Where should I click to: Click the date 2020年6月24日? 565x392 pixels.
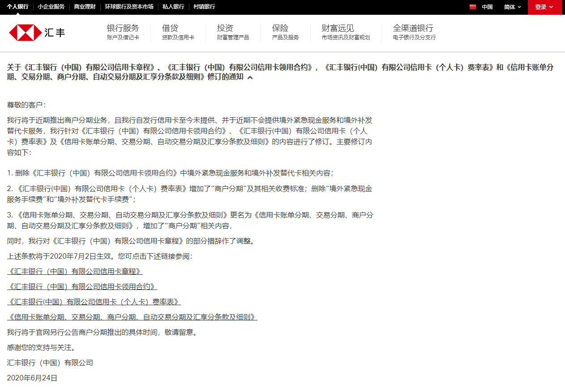point(32,378)
